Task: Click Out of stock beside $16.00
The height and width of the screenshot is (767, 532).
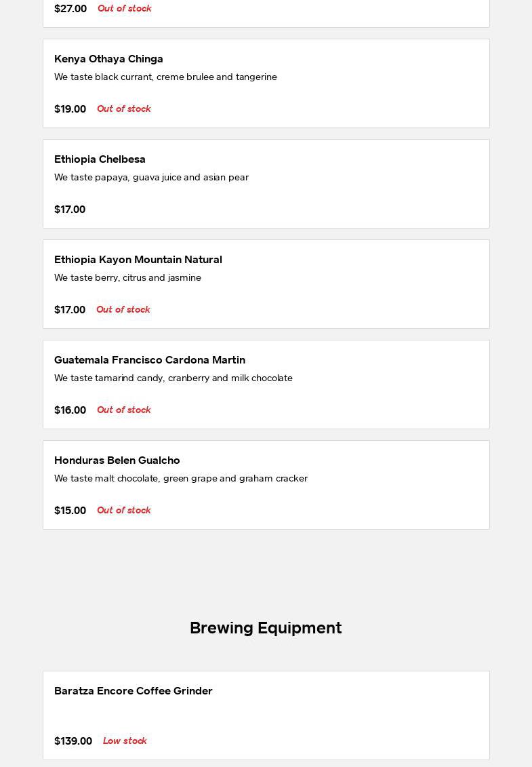Action: pyautogui.click(x=124, y=410)
